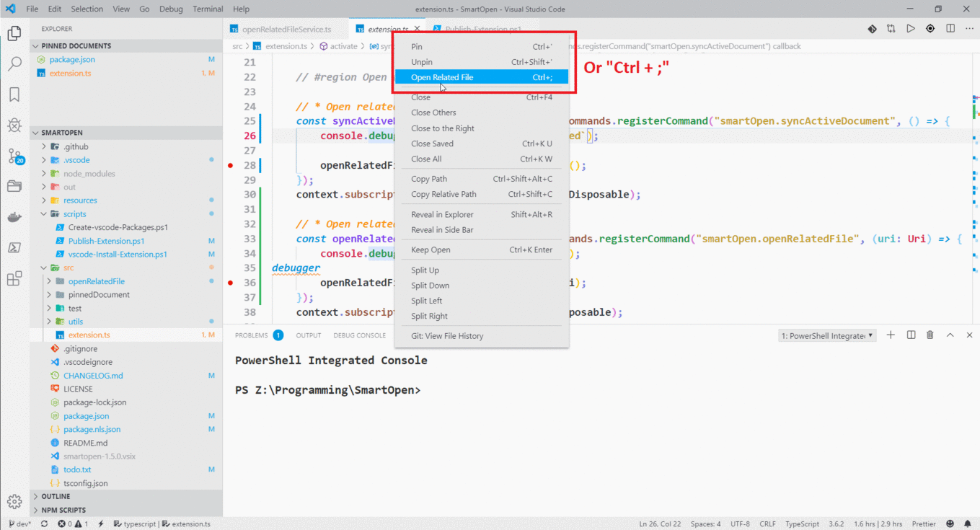Choose Git: View File History in the context menu

pos(482,336)
